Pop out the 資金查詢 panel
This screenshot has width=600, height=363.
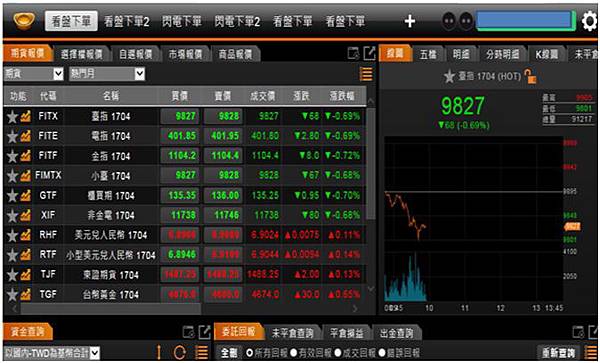[x=205, y=332]
